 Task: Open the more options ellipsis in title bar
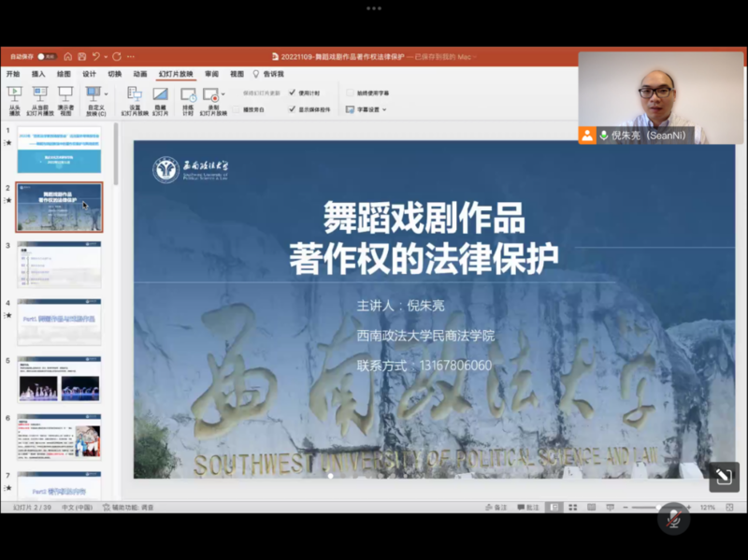131,56
